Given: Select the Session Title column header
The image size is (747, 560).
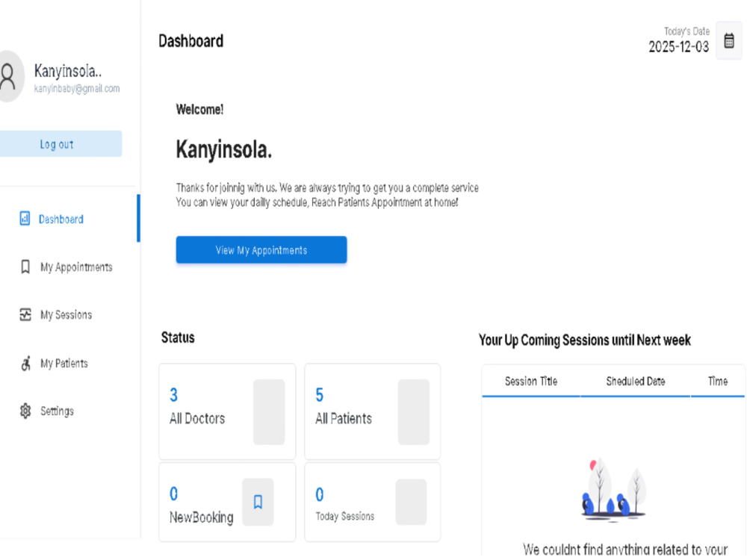Looking at the screenshot, I should [x=531, y=381].
